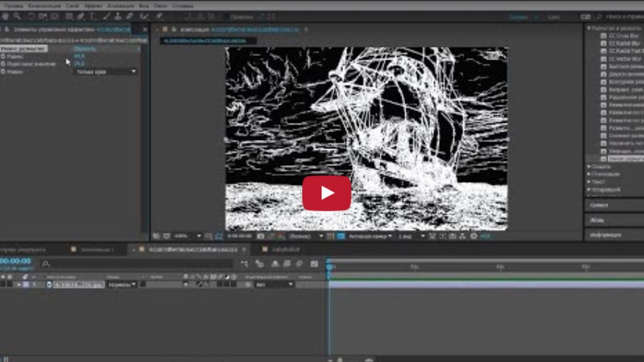Toggle visibility of the footage layer in timeline
Screen dimensions: 644x362
pos(4,285)
